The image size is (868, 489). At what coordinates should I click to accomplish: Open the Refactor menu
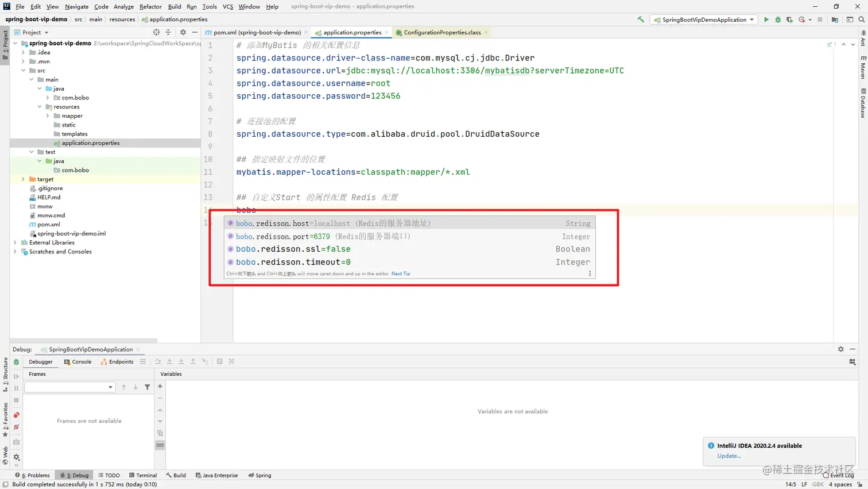click(x=150, y=6)
